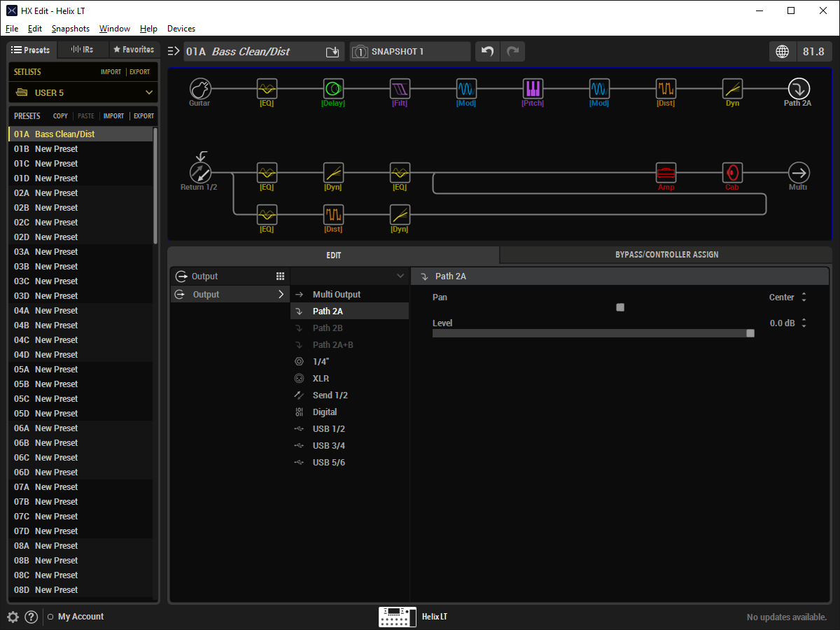Select the Path 2A output block

pos(799,88)
